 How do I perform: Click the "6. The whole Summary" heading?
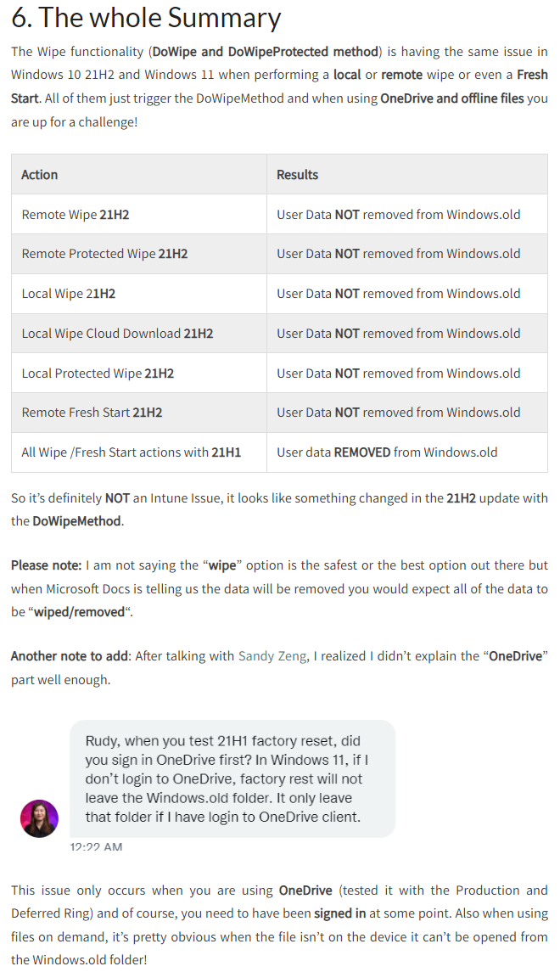coord(146,18)
